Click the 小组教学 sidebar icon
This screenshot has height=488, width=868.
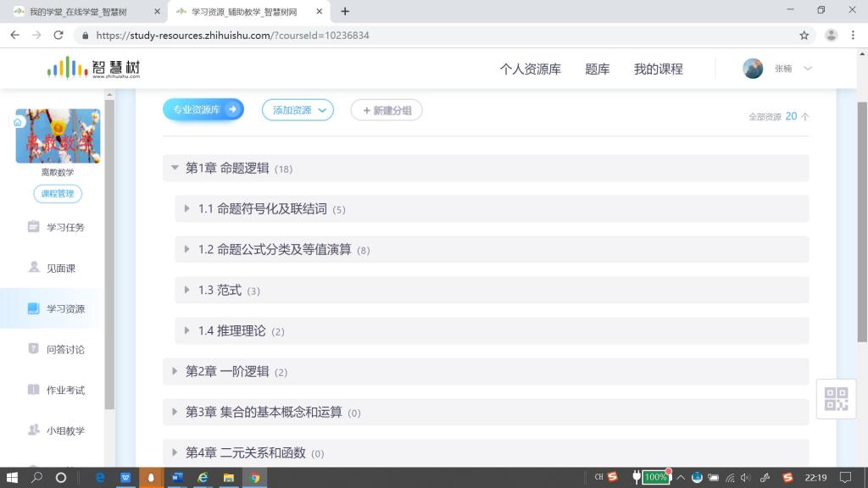pyautogui.click(x=34, y=430)
